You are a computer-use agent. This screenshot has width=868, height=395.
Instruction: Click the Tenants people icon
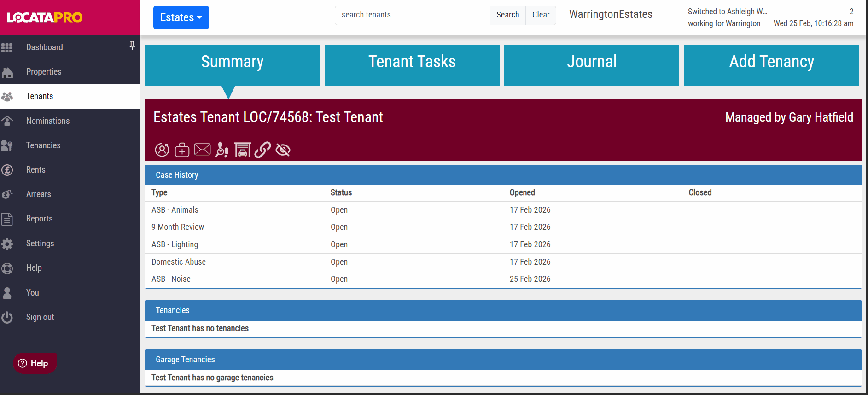(x=7, y=97)
